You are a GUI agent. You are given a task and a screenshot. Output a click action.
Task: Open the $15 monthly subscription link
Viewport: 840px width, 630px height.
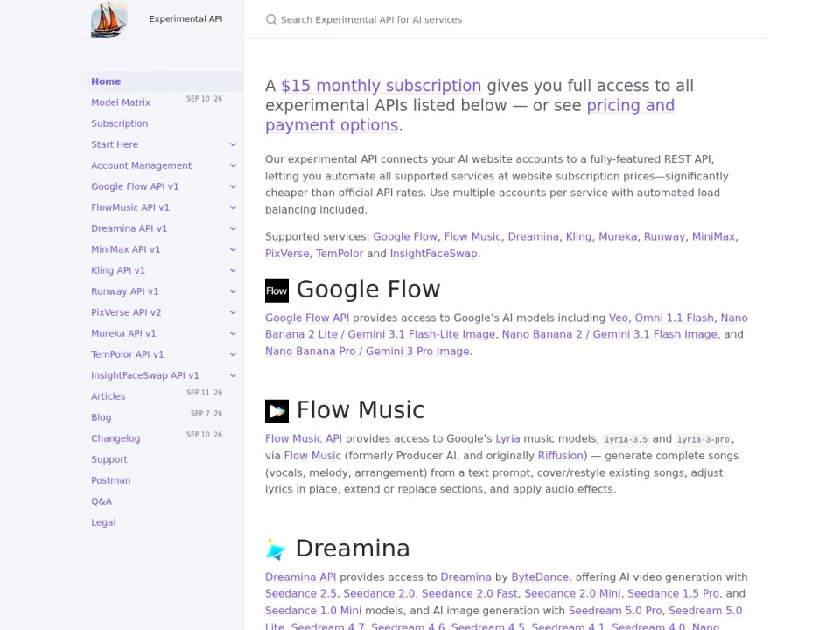(x=381, y=86)
